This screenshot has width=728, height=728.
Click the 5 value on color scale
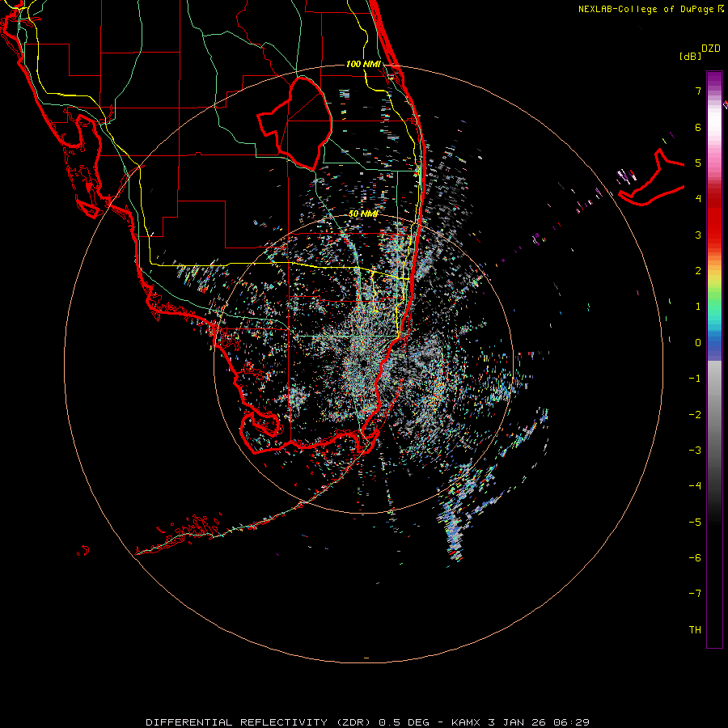pos(698,163)
